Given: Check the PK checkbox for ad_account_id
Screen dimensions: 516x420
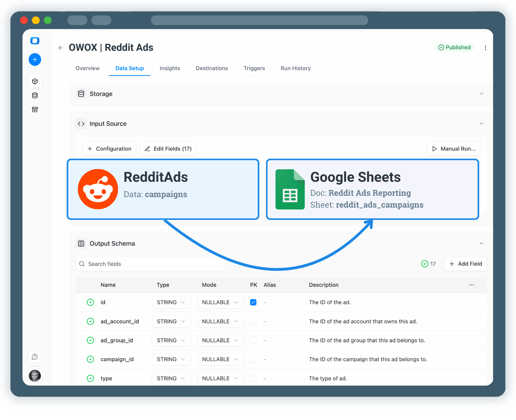Looking at the screenshot, I should [x=253, y=321].
